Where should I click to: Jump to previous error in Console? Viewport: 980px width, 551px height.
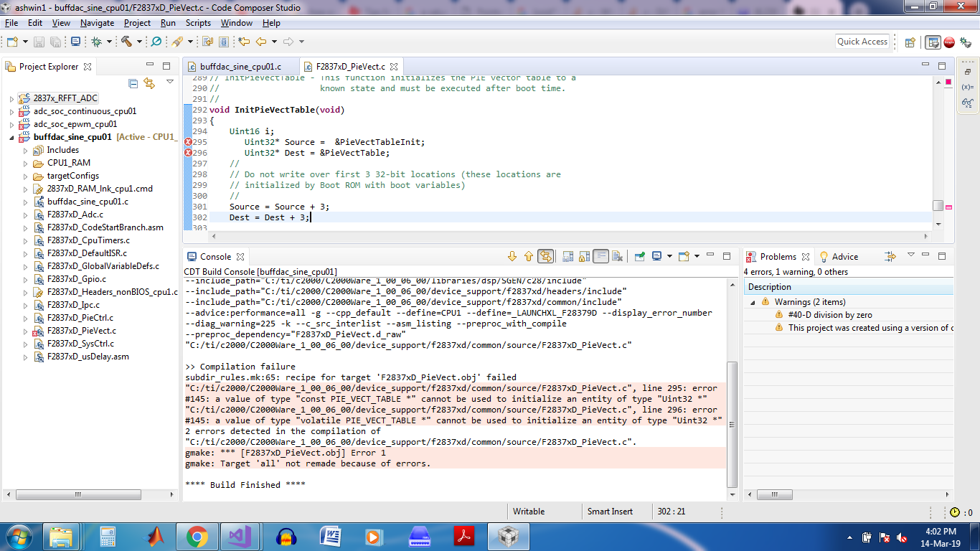pyautogui.click(x=529, y=256)
